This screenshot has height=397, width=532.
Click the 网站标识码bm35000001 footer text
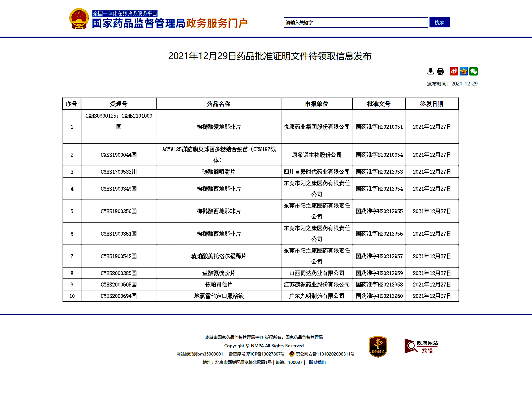(x=200, y=354)
